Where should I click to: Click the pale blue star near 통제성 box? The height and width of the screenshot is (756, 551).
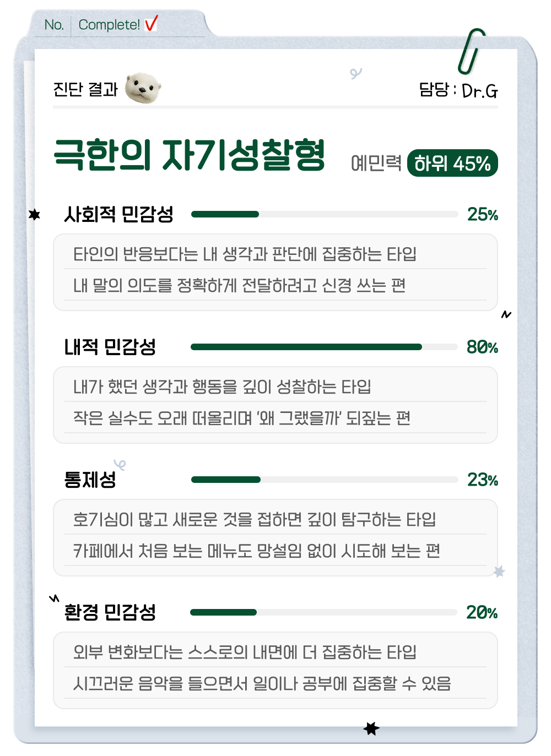pyautogui.click(x=499, y=572)
